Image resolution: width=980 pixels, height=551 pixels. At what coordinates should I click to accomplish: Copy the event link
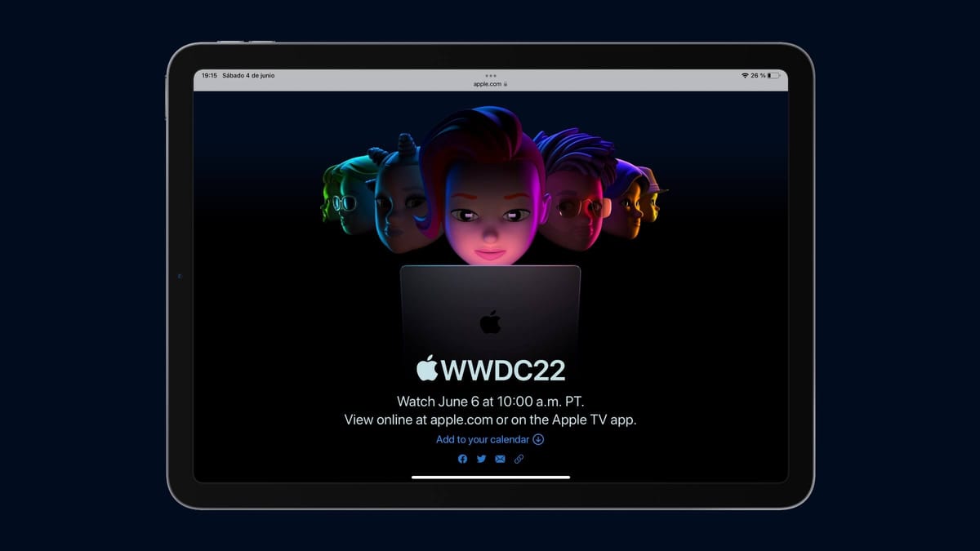[518, 459]
